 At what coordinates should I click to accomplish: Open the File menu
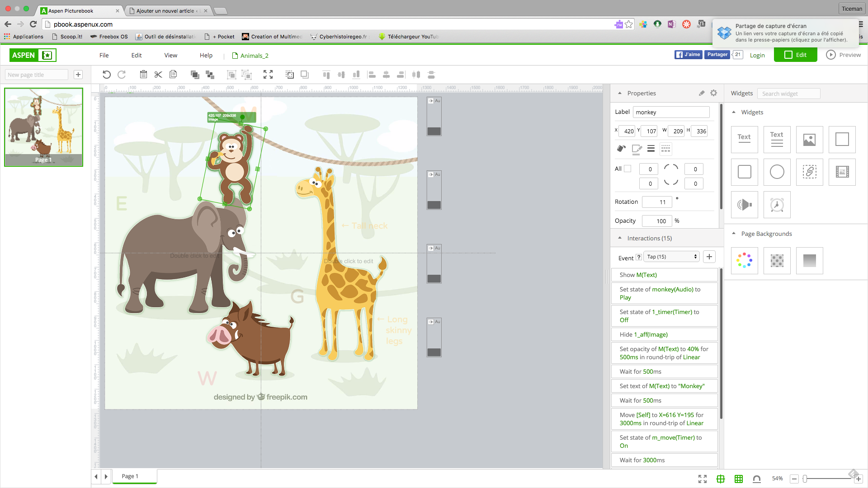(x=104, y=55)
